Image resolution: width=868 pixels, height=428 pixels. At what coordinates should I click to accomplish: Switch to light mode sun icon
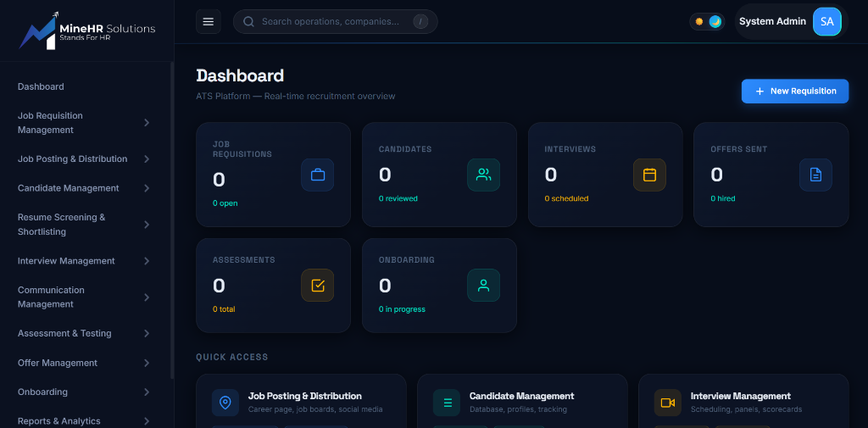coord(699,21)
